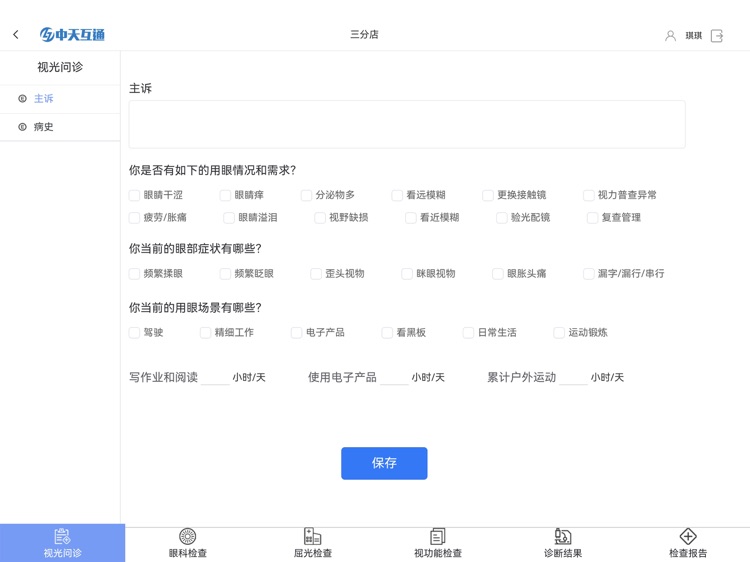Mark the 频繁揉眼 symptom checkbox
750x562 pixels.
(134, 274)
